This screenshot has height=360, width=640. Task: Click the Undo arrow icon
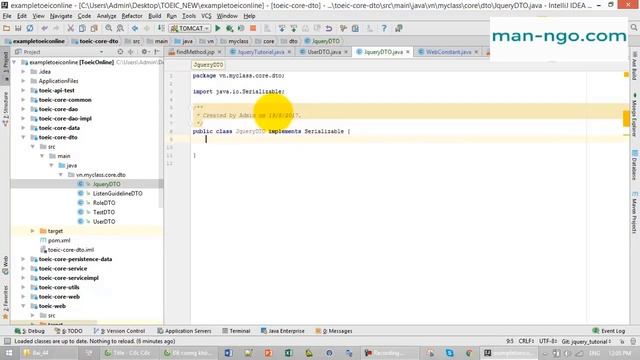[44, 28]
